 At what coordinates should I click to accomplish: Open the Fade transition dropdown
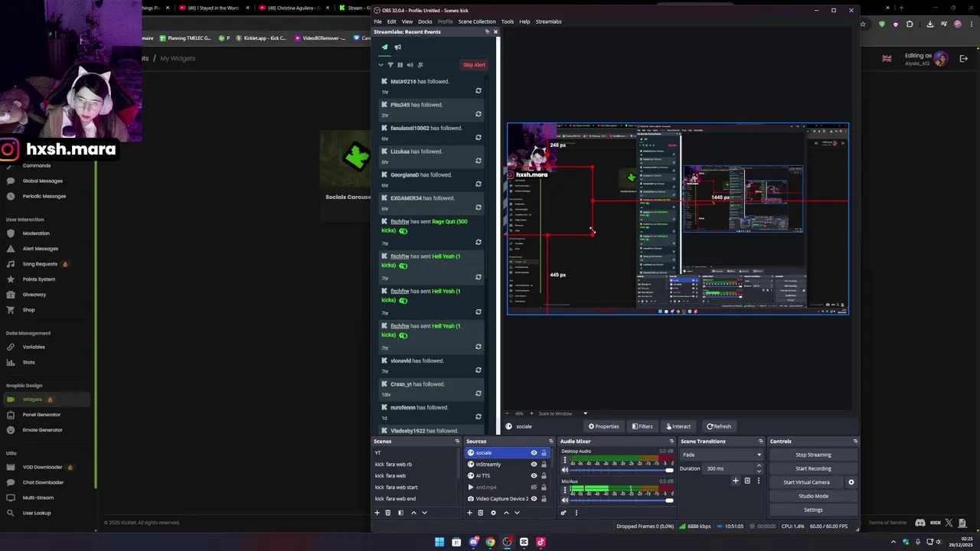(x=722, y=455)
